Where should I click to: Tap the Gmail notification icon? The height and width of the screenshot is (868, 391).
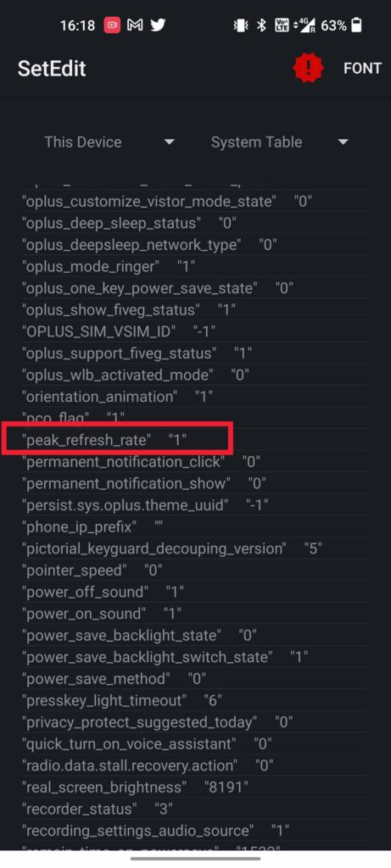[135, 25]
